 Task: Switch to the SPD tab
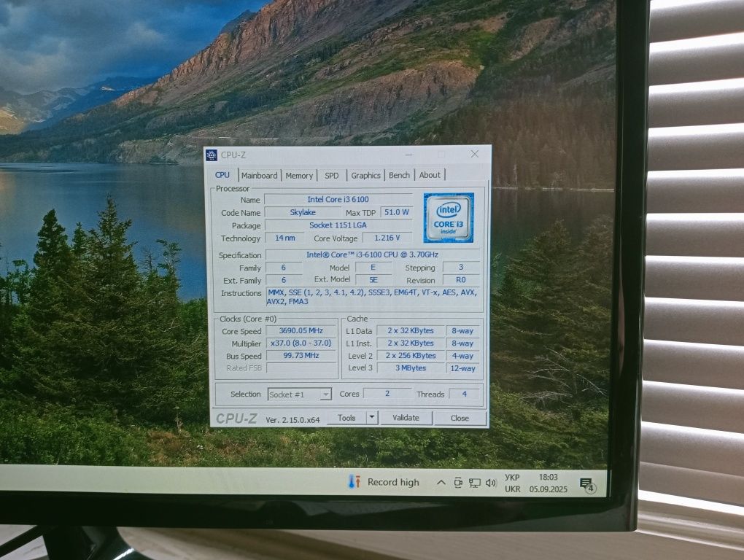(x=332, y=176)
